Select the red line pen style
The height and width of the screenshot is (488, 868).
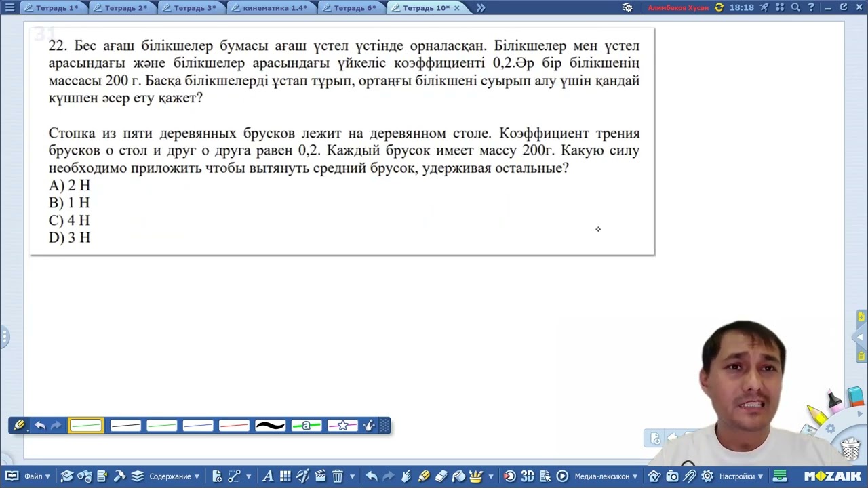pos(234,426)
